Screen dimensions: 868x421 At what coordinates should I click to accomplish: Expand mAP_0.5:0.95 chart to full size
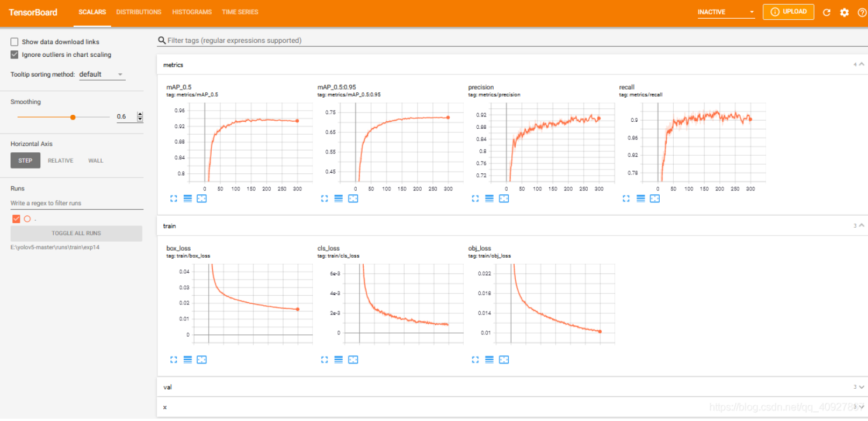click(325, 198)
